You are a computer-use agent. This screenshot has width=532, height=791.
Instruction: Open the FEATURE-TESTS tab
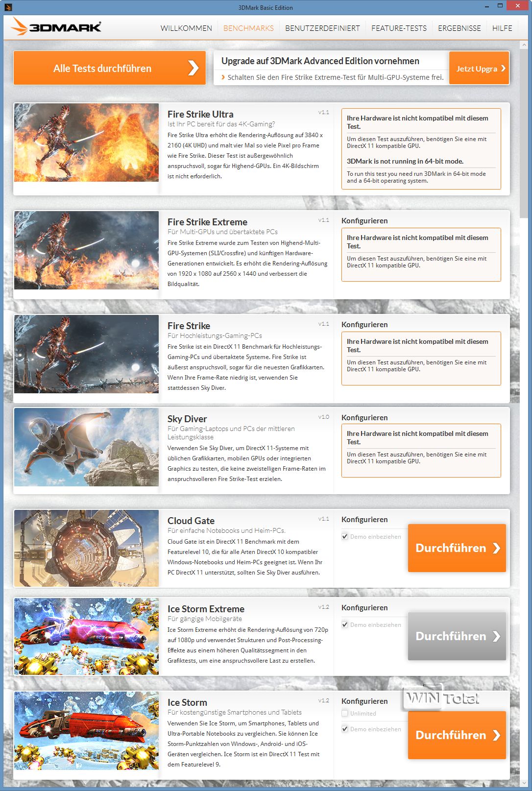[x=399, y=28]
